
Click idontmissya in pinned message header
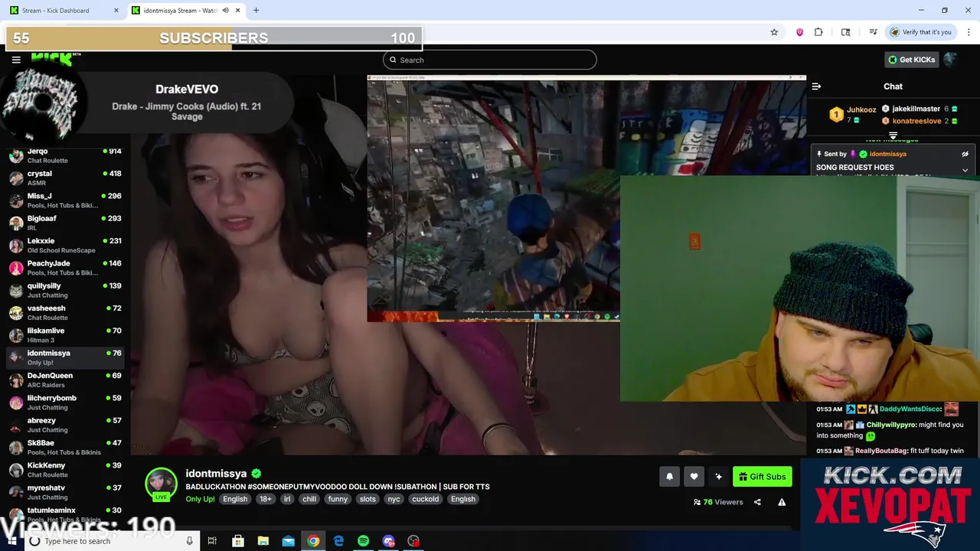point(888,154)
